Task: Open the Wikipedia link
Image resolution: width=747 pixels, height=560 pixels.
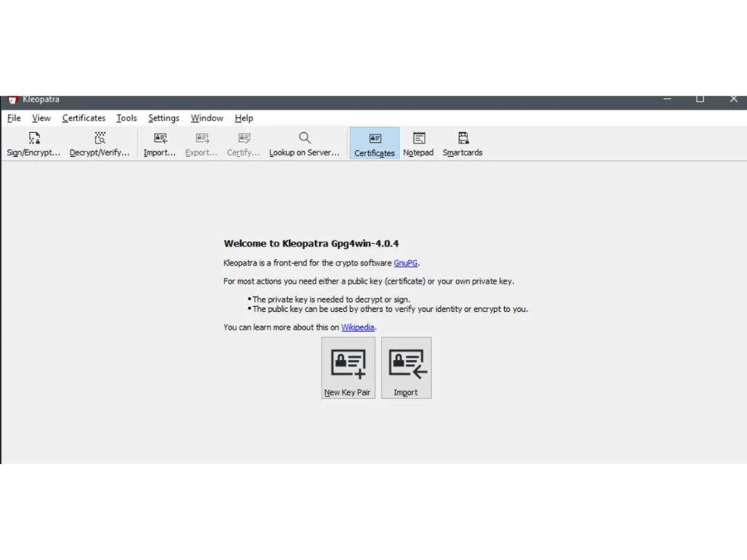Action: click(358, 327)
